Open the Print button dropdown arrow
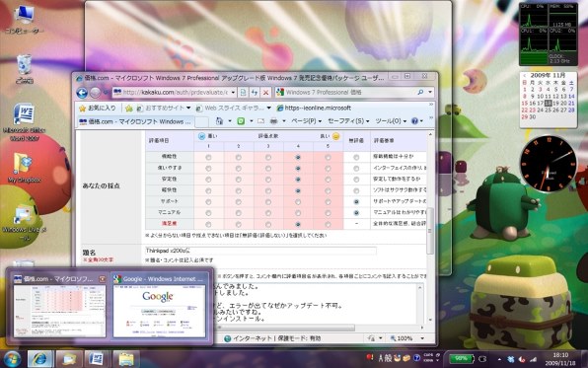The height and width of the screenshot is (368, 588). click(x=284, y=121)
